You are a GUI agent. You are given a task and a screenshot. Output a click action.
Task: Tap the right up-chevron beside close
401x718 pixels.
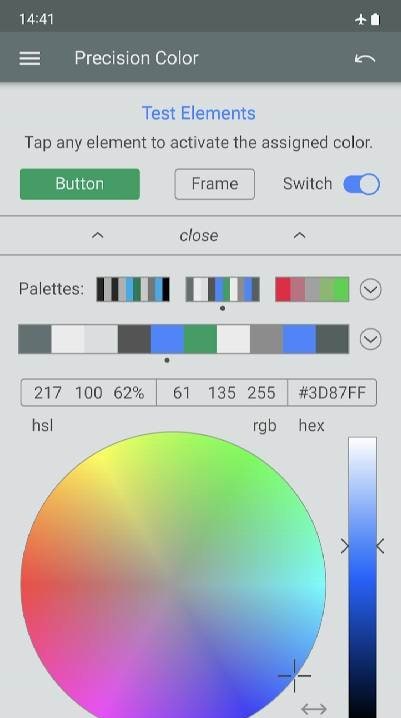click(x=299, y=235)
